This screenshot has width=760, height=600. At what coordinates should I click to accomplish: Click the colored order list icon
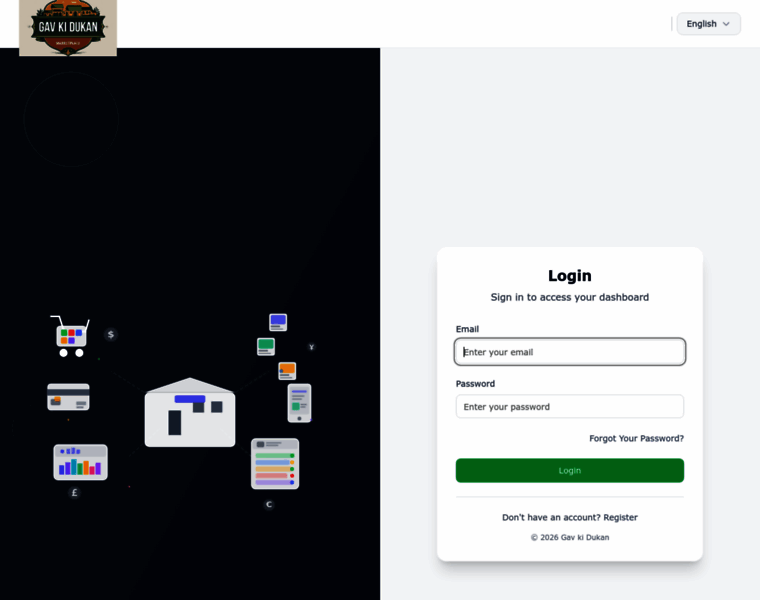[x=275, y=464]
